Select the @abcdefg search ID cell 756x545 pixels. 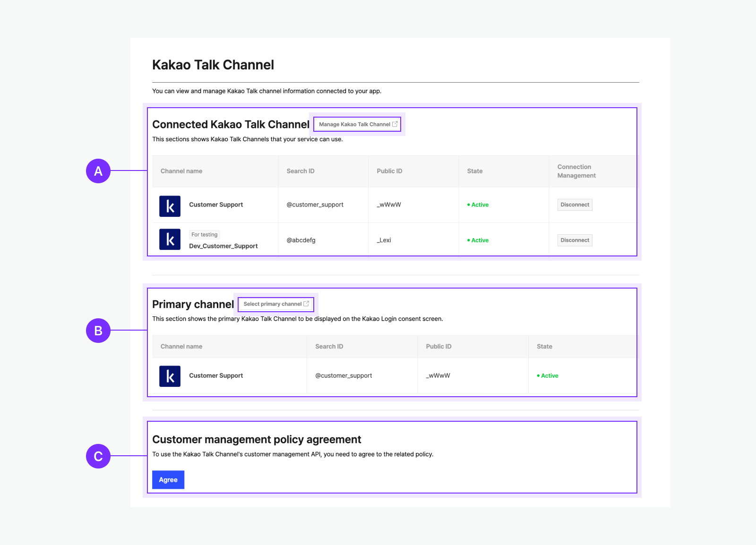click(301, 240)
